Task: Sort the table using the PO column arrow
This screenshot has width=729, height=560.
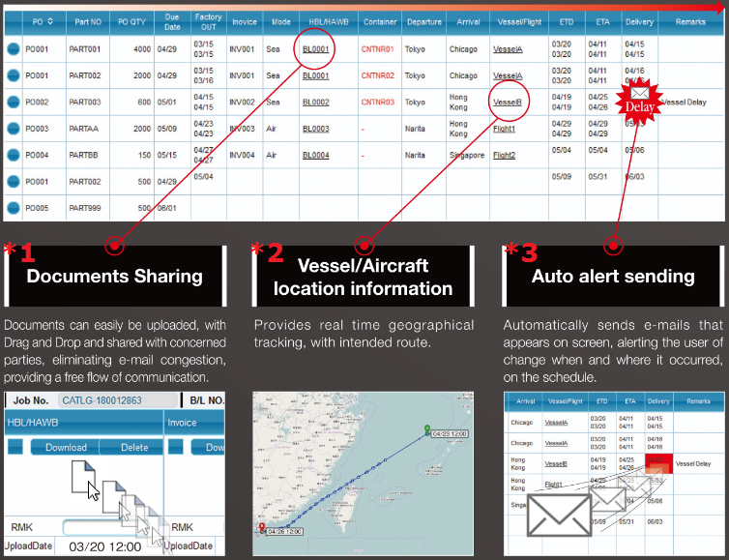Action: 50,19
